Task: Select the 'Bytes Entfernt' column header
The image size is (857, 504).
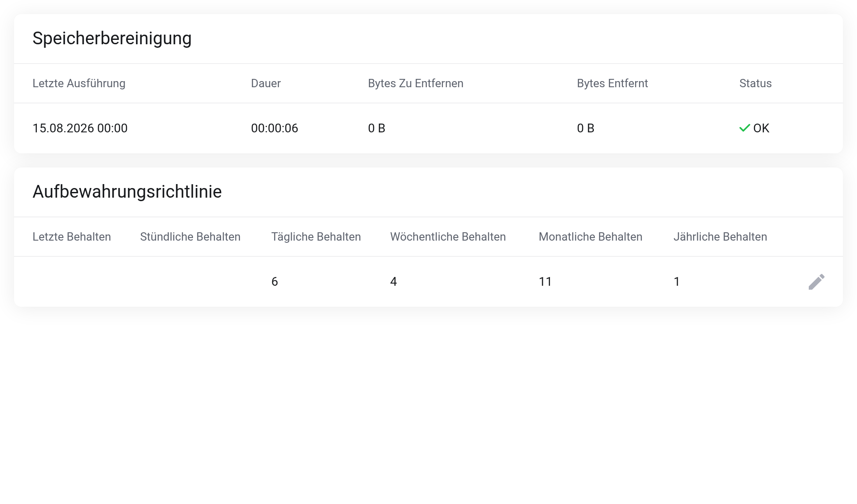Action: click(x=612, y=83)
